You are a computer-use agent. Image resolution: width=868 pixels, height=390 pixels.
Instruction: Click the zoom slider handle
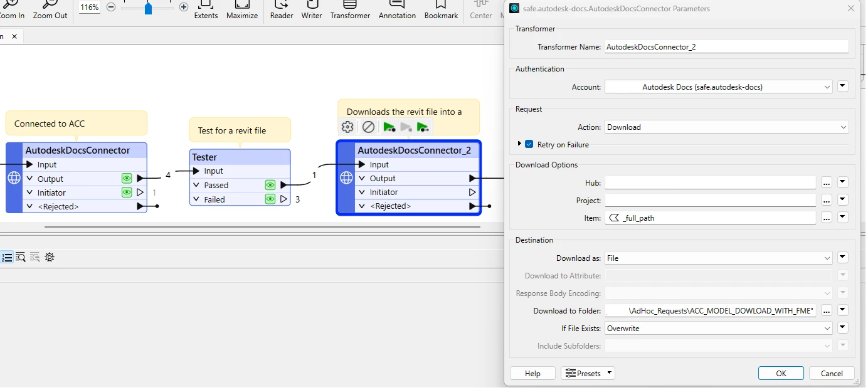click(148, 8)
